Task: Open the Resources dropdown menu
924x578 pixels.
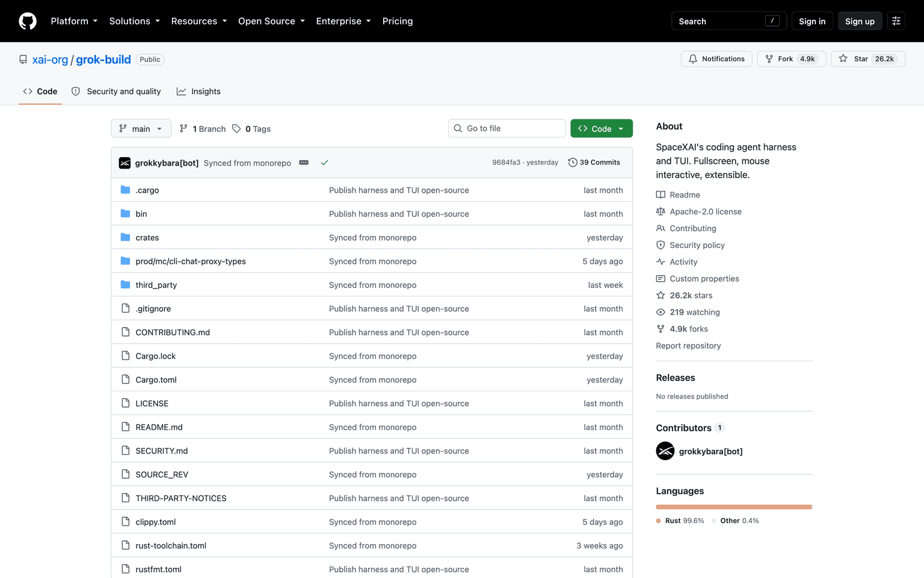Action: click(199, 21)
